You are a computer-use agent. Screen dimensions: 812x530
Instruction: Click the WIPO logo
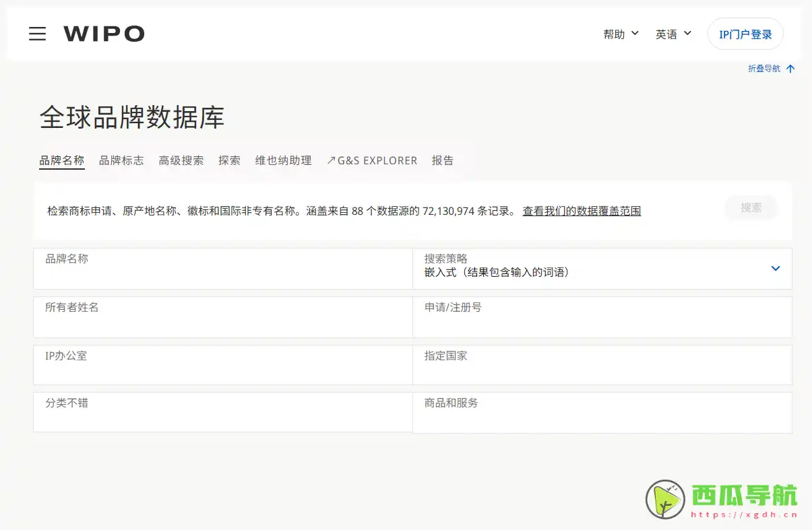pos(104,34)
